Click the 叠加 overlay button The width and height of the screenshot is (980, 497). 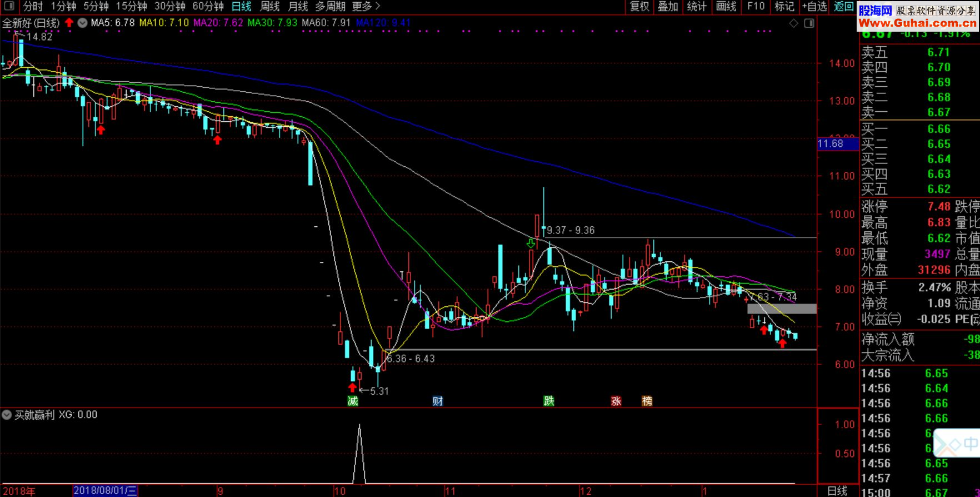point(668,7)
